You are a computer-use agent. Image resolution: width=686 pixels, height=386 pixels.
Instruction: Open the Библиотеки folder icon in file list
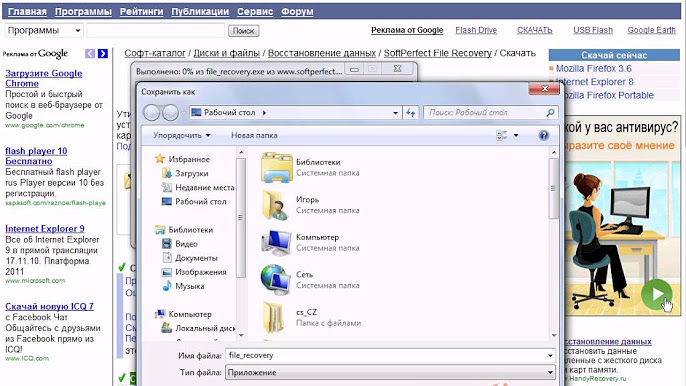276,167
